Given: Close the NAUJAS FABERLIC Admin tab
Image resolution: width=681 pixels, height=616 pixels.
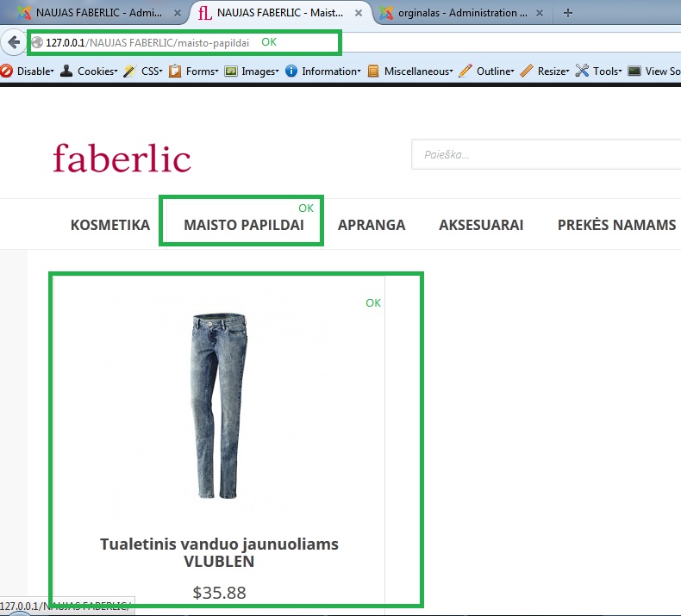Looking at the screenshot, I should click(178, 14).
